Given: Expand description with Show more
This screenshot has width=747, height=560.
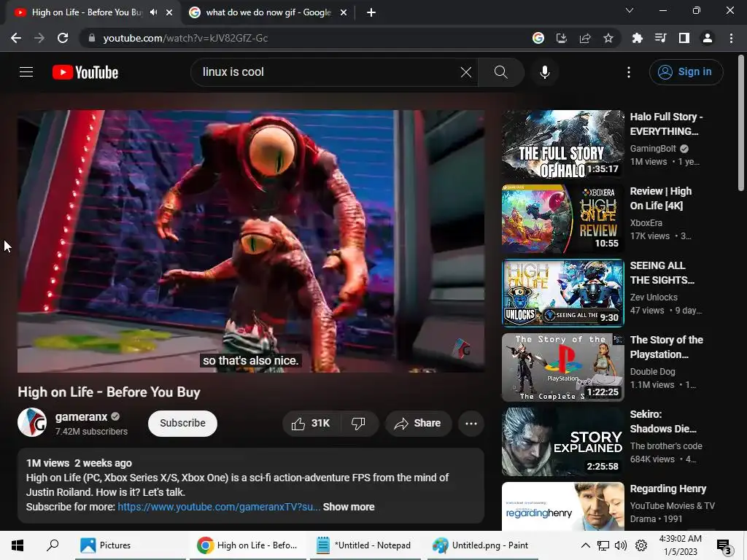Looking at the screenshot, I should (349, 507).
